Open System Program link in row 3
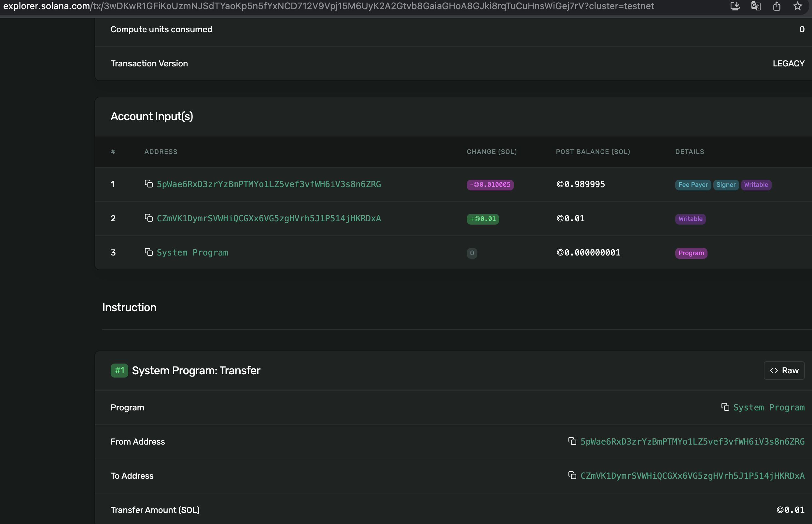812x524 pixels. click(x=192, y=253)
